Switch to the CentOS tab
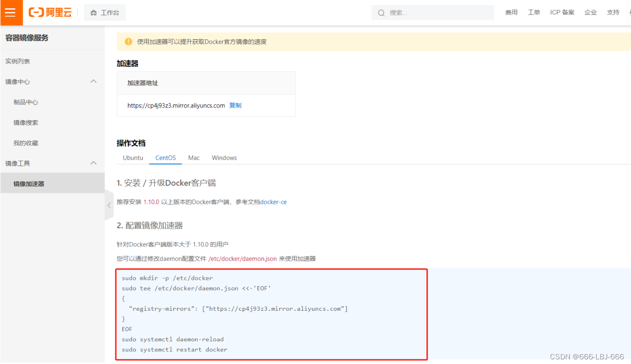 click(x=165, y=158)
